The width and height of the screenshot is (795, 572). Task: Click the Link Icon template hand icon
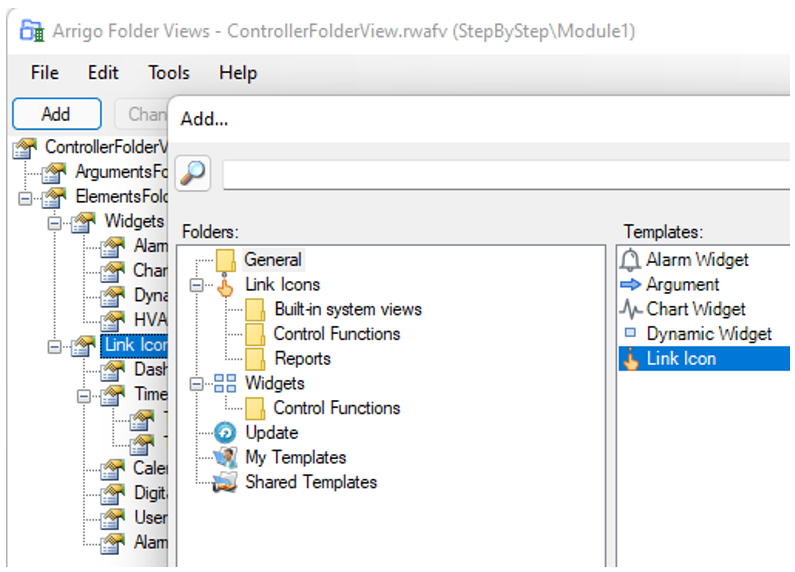(631, 359)
